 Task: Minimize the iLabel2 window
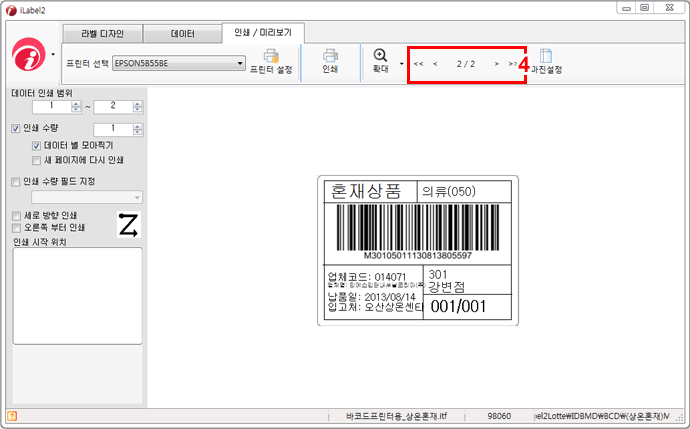point(627,8)
